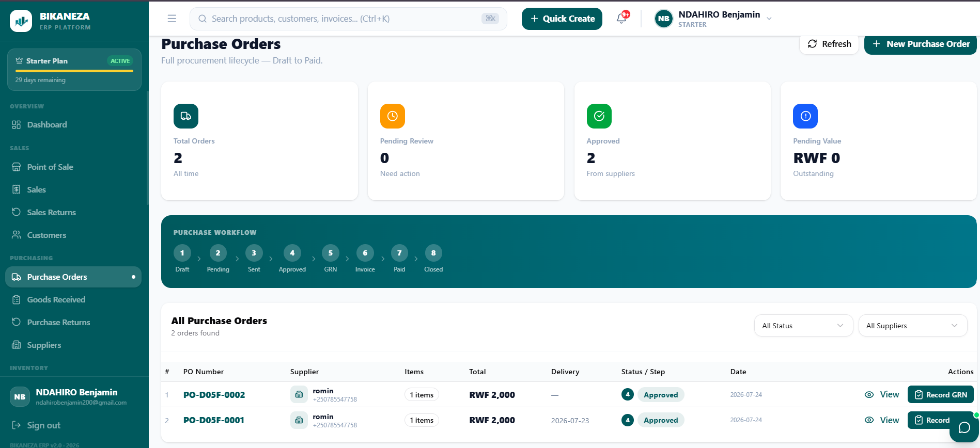Open the chat support bubble icon
Screen dimensions: 980x448
tap(964, 427)
